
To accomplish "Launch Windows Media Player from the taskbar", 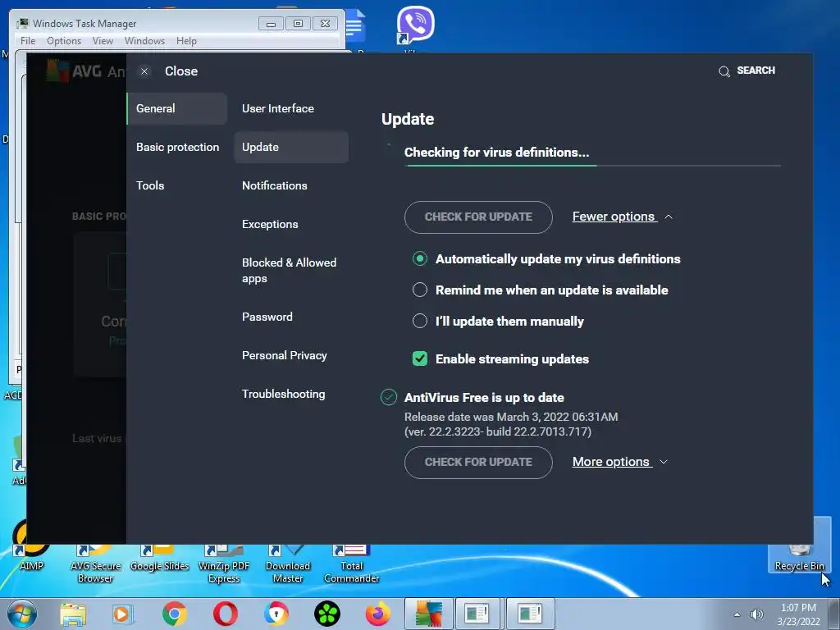I will point(123,614).
